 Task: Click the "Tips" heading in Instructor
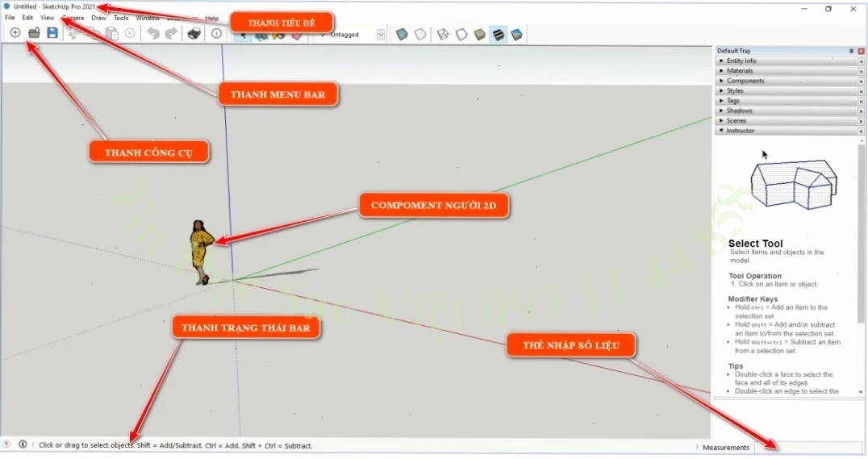[x=735, y=366]
